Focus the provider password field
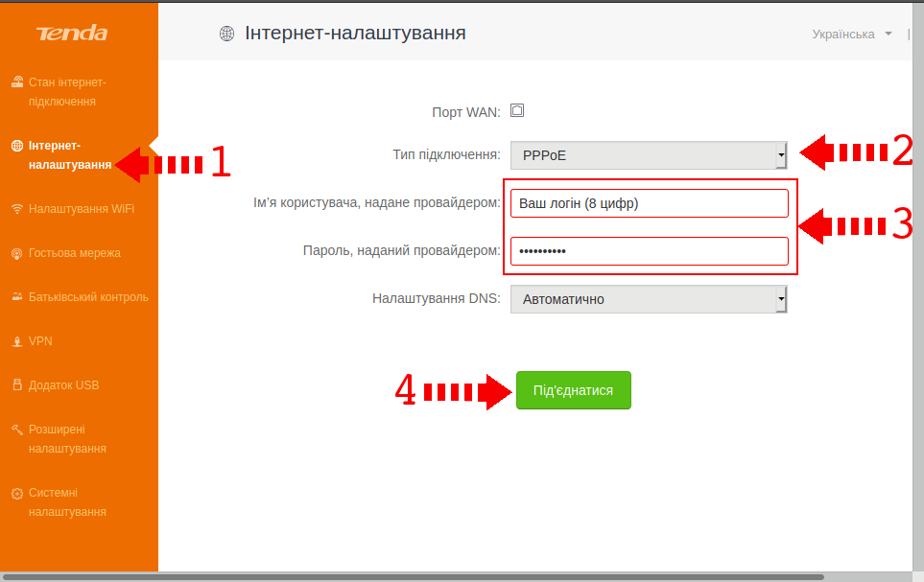Screen dimensions: 924x582 [x=649, y=251]
